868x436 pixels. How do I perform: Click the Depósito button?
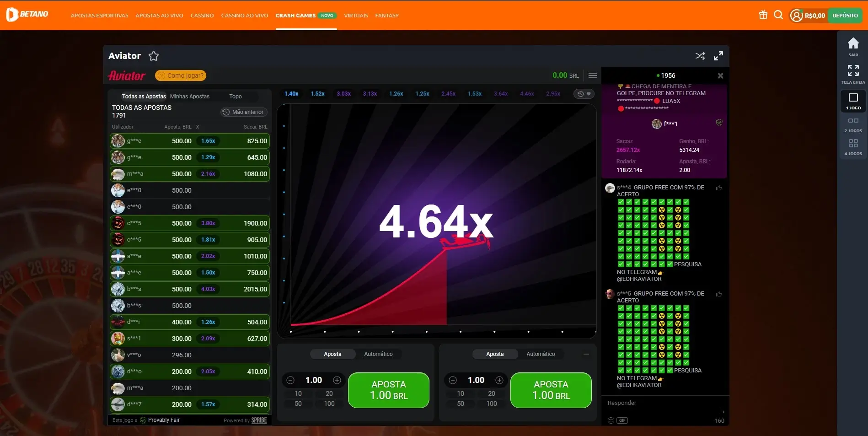[x=845, y=16]
